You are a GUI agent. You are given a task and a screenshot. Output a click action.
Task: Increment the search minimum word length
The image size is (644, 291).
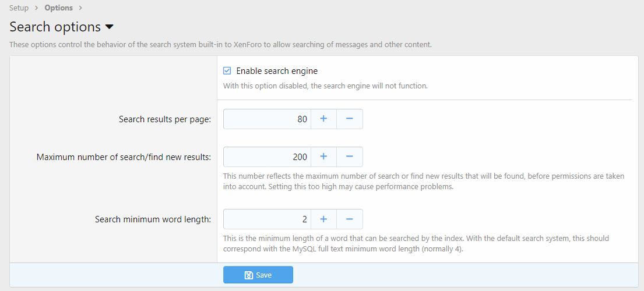[x=323, y=219]
